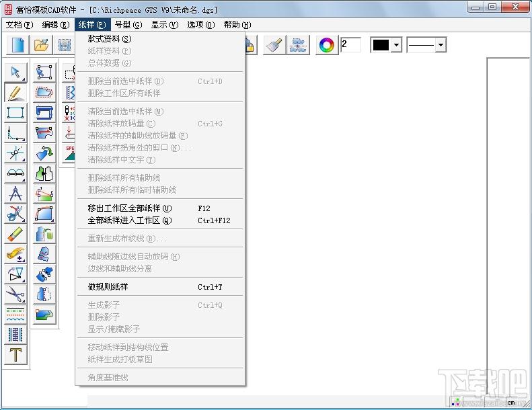Click the SPE green triangle icon
Screen dimensions: 532x410
point(69,153)
